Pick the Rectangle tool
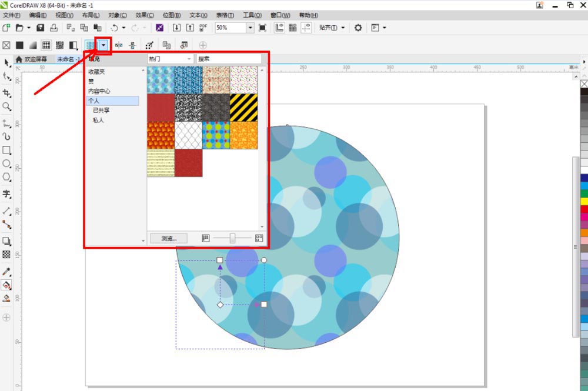 [x=7, y=150]
